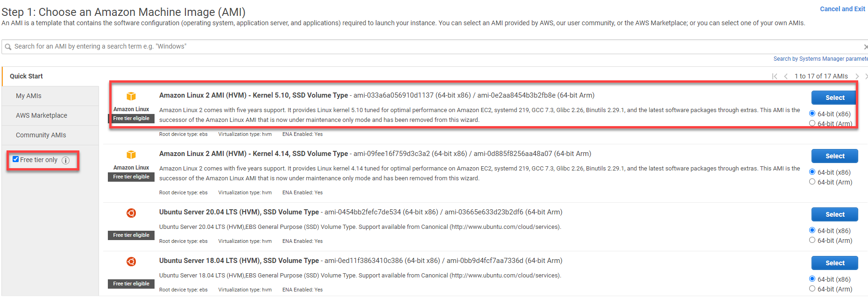Click the search magnifier icon
Image resolution: width=868 pixels, height=298 pixels.
coord(8,47)
